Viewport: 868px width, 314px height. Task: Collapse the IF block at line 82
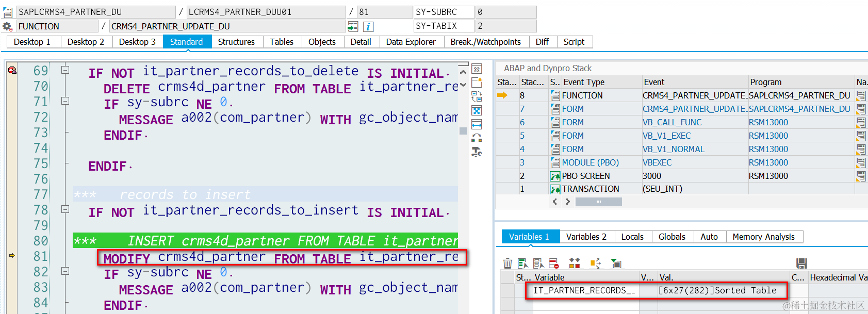(x=65, y=271)
